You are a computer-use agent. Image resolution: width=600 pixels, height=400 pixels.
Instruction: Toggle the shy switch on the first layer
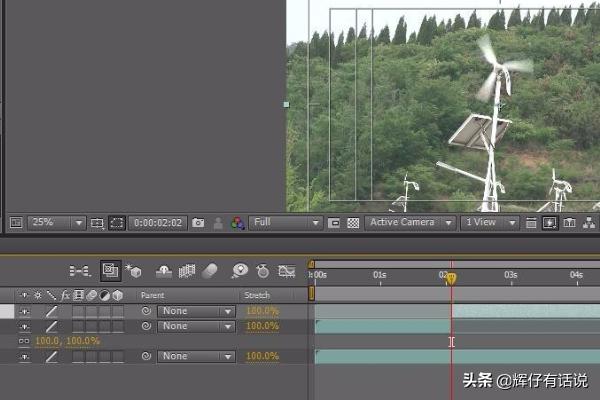24,312
